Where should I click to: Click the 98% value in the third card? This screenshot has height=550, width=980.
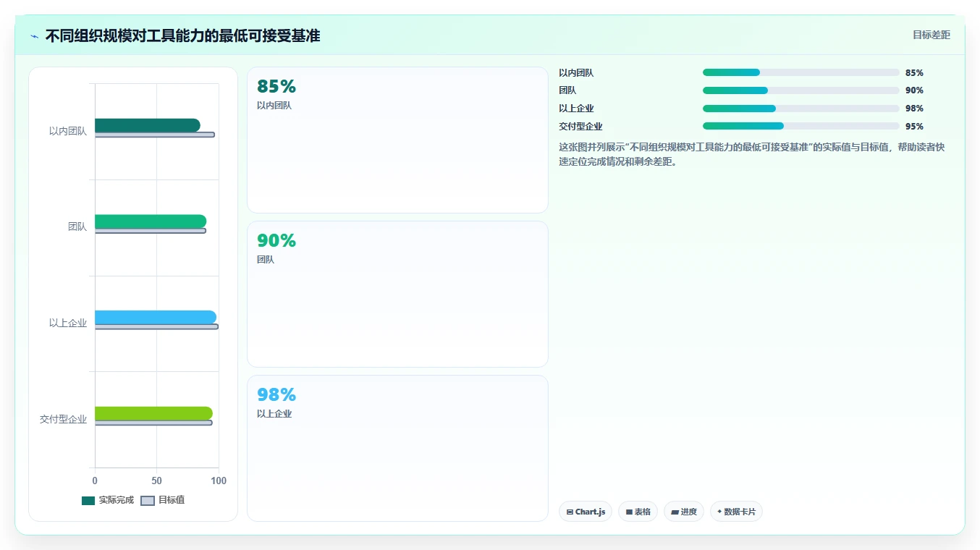[x=276, y=395]
